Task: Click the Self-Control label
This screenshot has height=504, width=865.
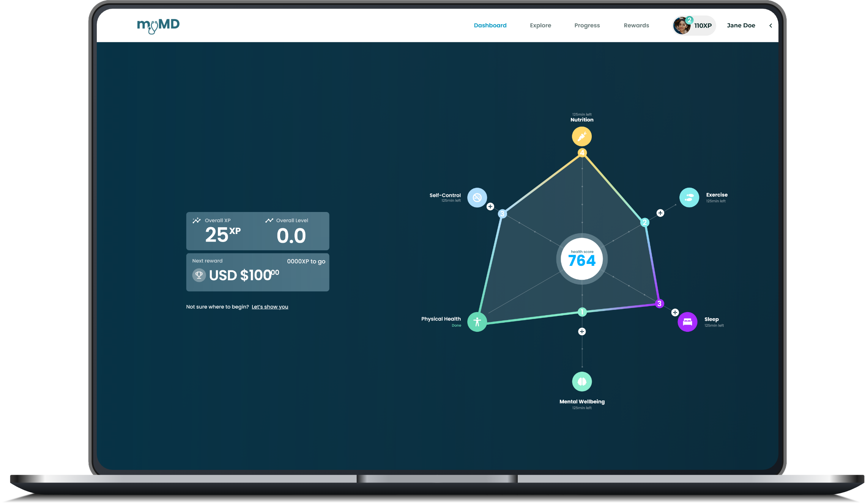Action: coord(445,195)
